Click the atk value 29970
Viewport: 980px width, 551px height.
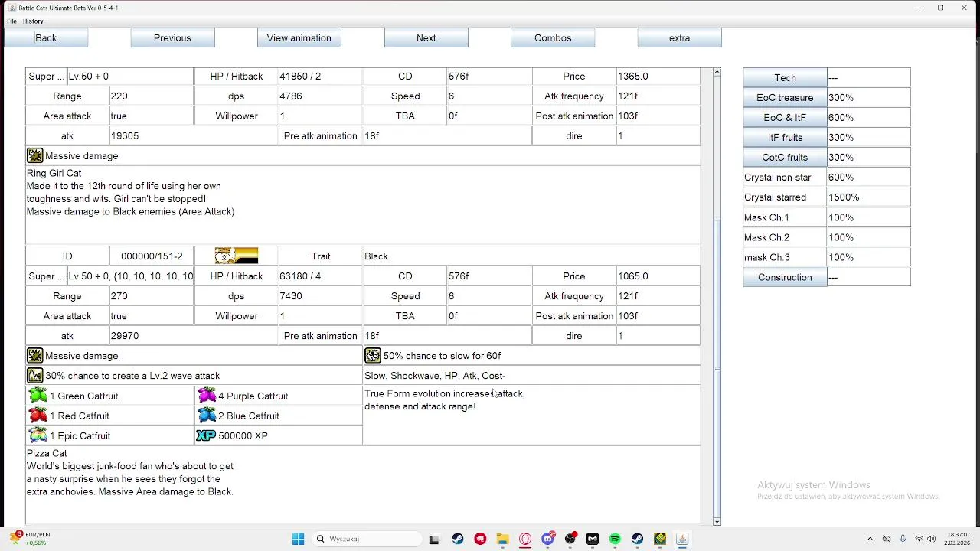coord(194,336)
